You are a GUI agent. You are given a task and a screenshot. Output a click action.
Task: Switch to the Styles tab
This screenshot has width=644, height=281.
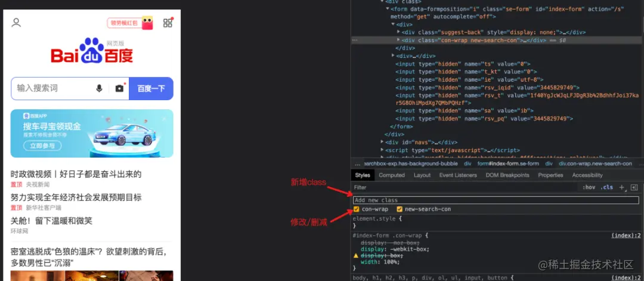363,175
